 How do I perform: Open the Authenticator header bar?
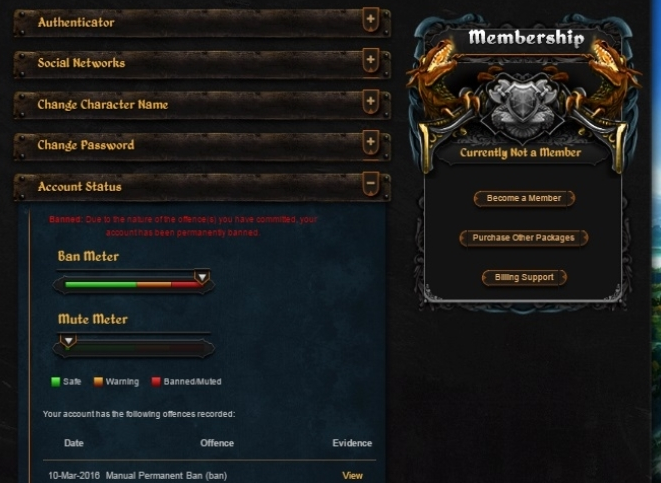coord(202,23)
